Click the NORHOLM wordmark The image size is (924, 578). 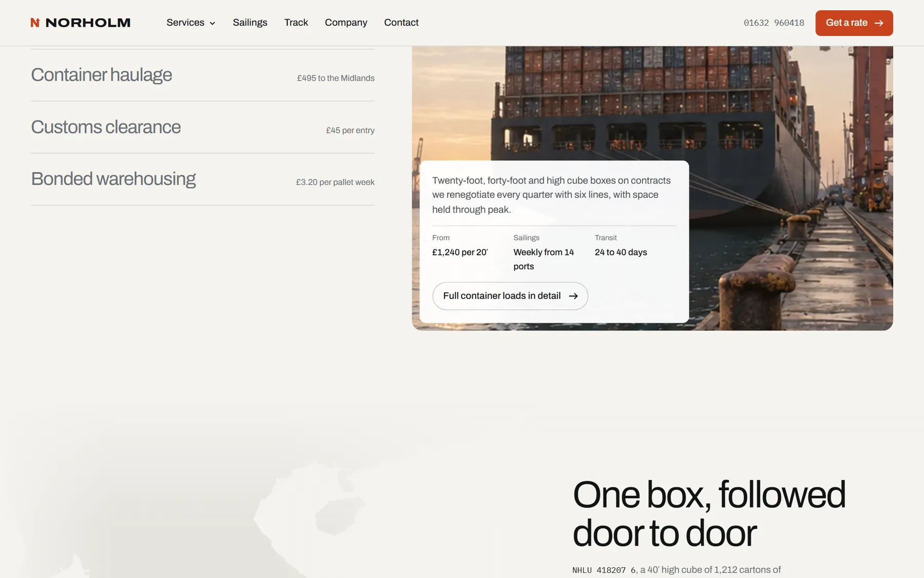pyautogui.click(x=88, y=23)
